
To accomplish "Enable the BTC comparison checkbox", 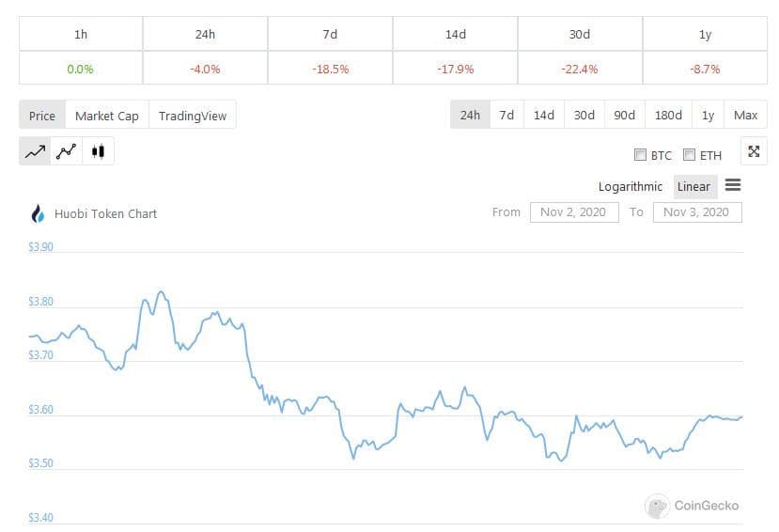I will point(641,155).
